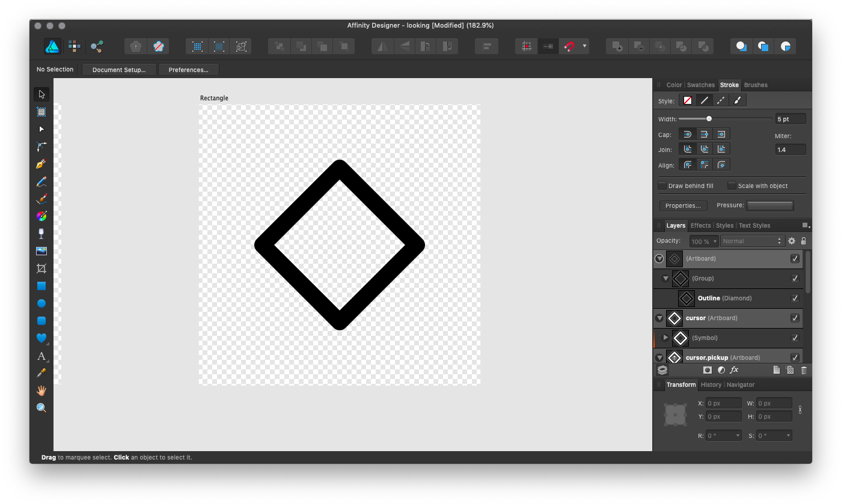The height and width of the screenshot is (504, 841).
Task: Select the Artistic Text tool
Action: [x=41, y=356]
